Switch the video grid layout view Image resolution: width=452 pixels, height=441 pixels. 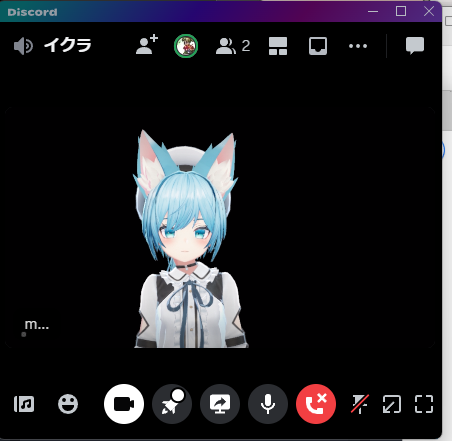(x=278, y=46)
